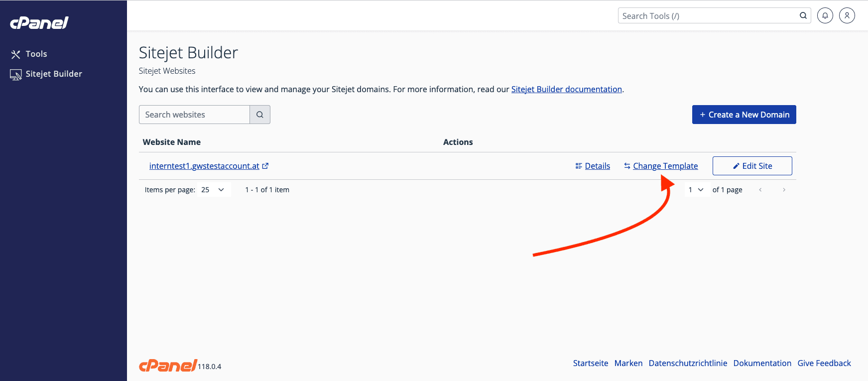This screenshot has height=381, width=868.
Task: View Details of interntest1 website
Action: 597,166
